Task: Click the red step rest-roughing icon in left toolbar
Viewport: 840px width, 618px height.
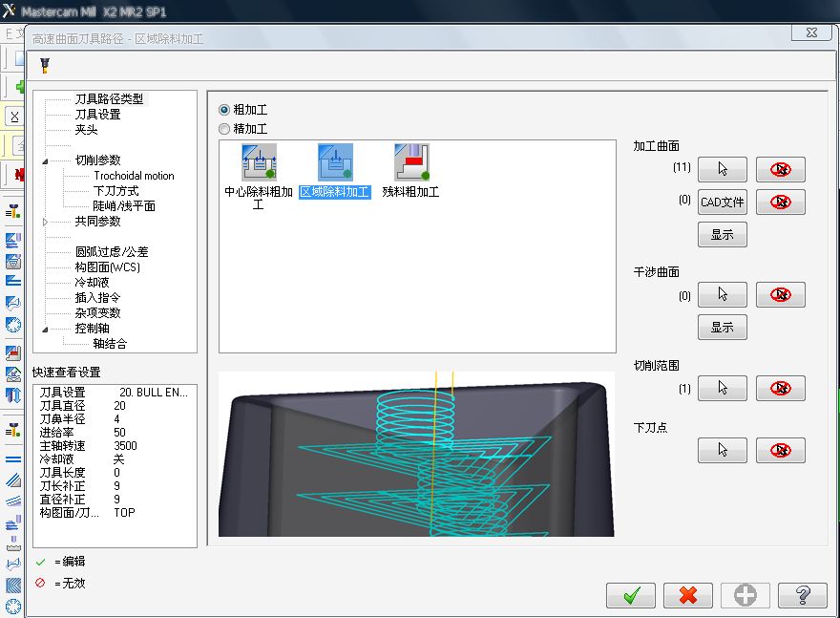Action: pos(12,352)
